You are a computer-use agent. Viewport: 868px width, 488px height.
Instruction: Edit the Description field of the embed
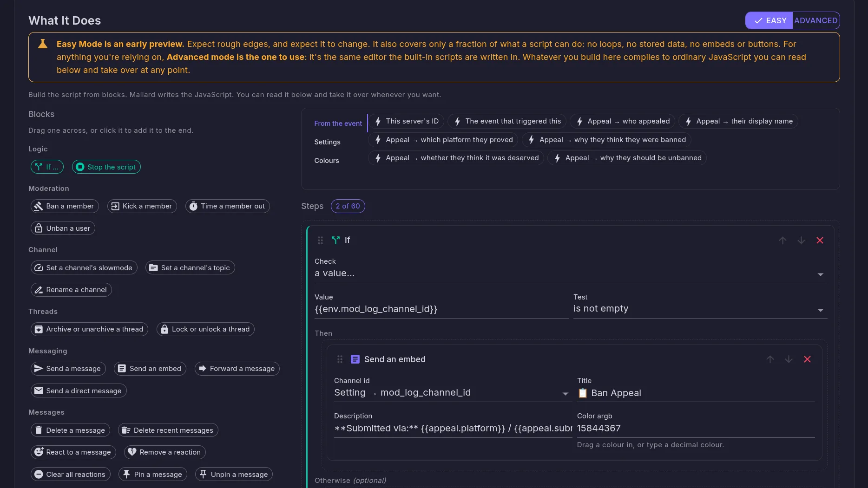pos(453,429)
